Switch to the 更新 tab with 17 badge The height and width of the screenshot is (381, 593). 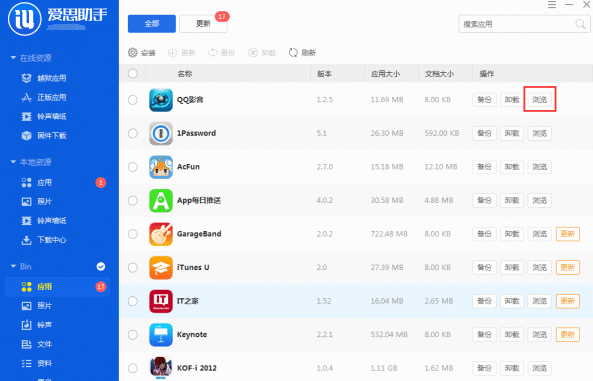[203, 23]
